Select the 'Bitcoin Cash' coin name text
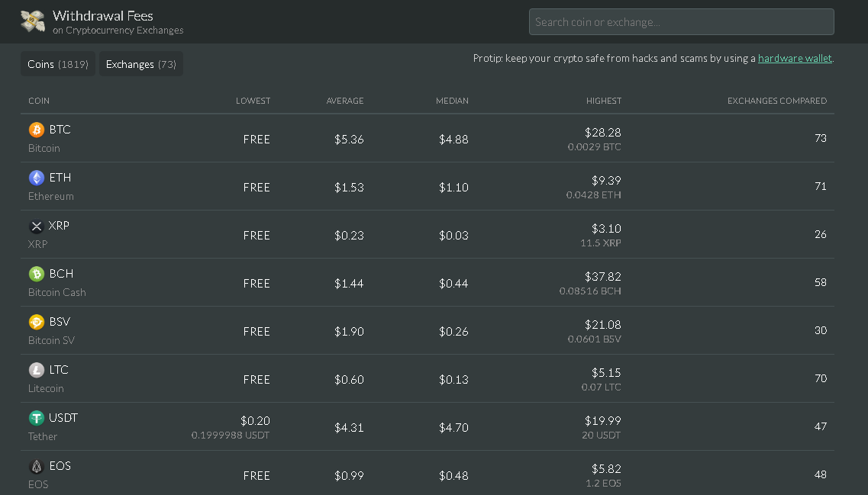Image resolution: width=868 pixels, height=495 pixels. click(x=57, y=293)
